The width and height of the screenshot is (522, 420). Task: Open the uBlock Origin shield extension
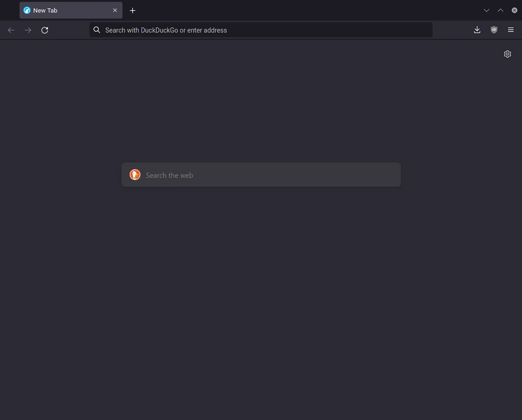point(494,30)
